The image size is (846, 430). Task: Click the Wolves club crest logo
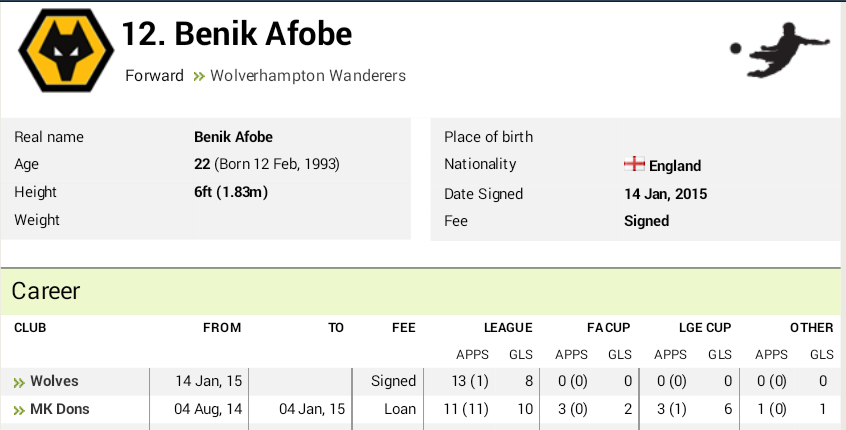pyautogui.click(x=66, y=50)
